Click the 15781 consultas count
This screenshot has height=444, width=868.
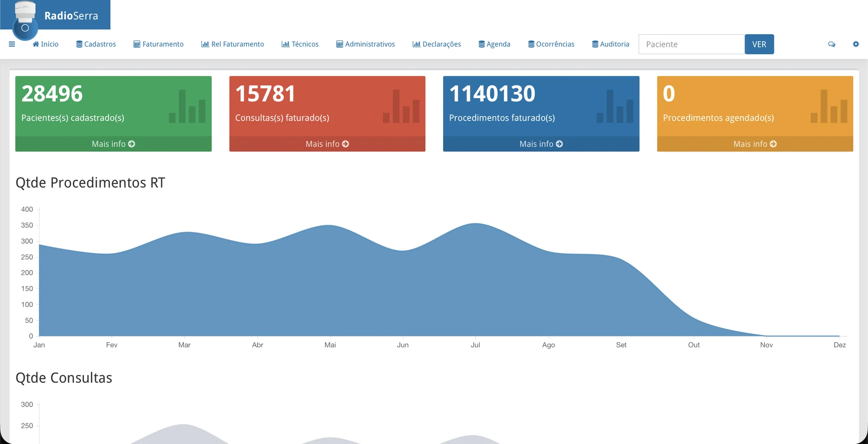(x=265, y=94)
